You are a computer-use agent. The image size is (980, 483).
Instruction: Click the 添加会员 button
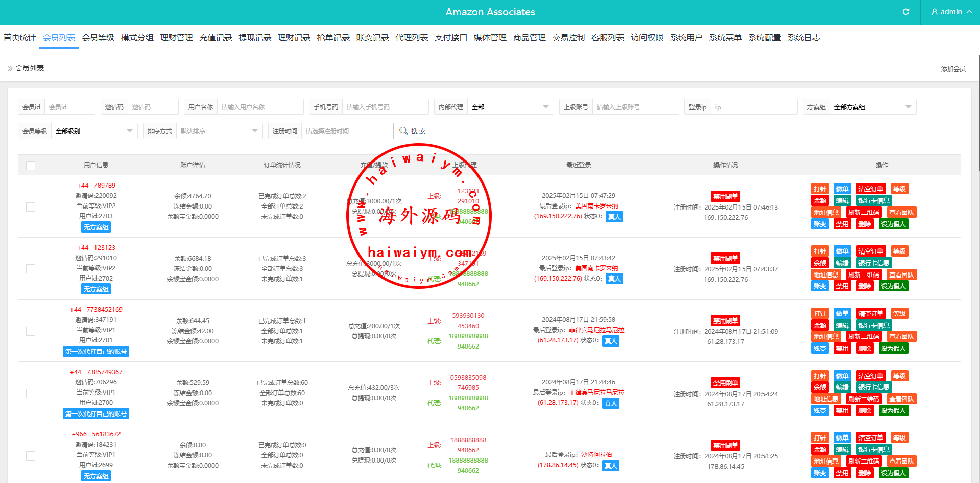click(x=953, y=68)
